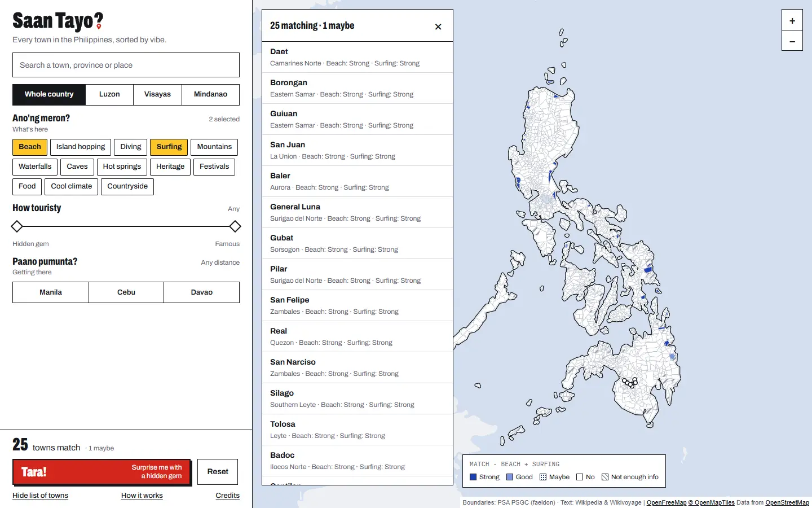Zoom out of the map
This screenshot has height=508, width=812.
[792, 41]
